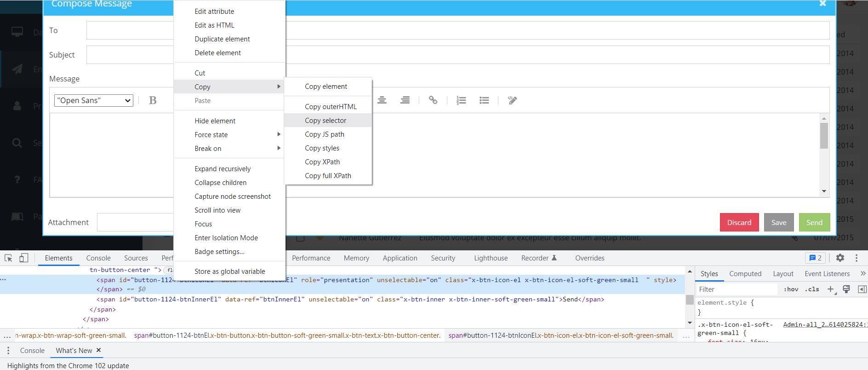868x370 pixels.
Task: Toggle the computed styles sidebar icon
Action: pyautogui.click(x=862, y=289)
